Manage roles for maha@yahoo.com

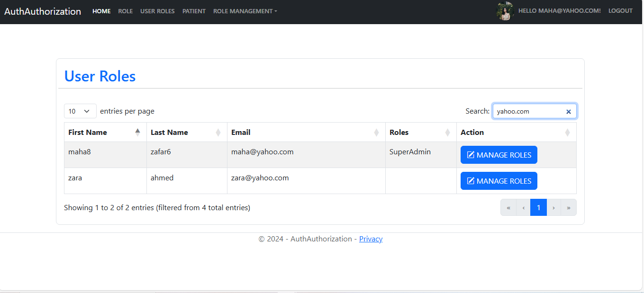pyautogui.click(x=499, y=155)
